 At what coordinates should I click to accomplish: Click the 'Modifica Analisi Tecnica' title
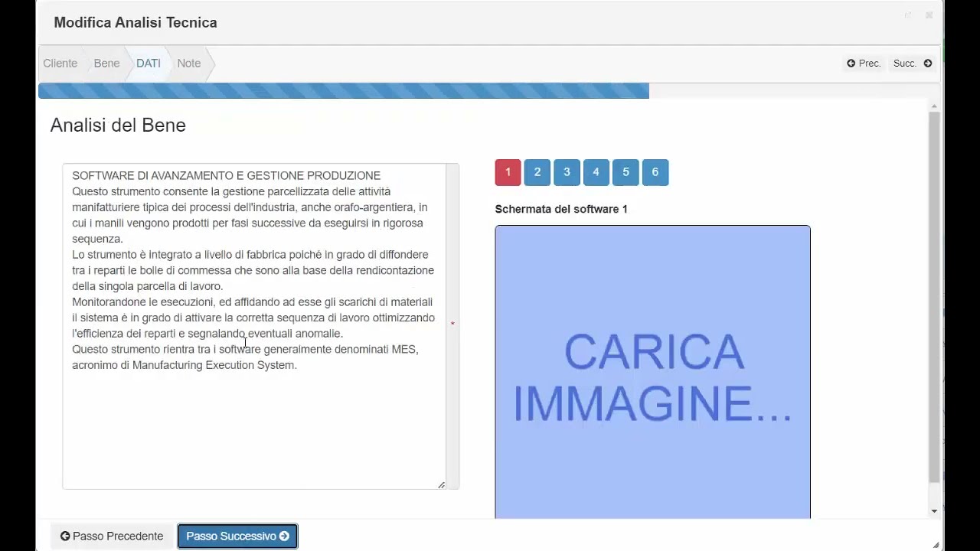coord(136,22)
